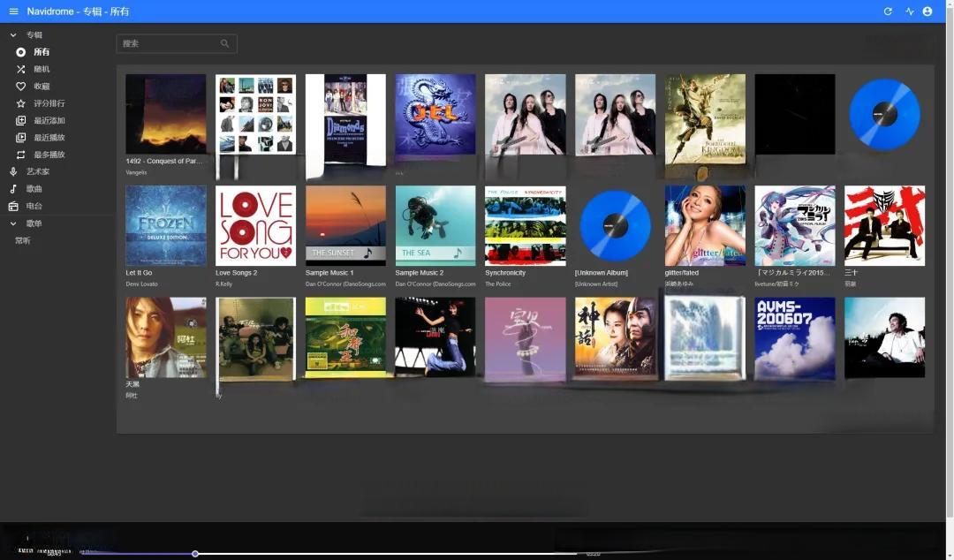Viewport: 954px width, 560px height.
Task: Click the "[Unknown Album]" title
Action: click(x=602, y=273)
